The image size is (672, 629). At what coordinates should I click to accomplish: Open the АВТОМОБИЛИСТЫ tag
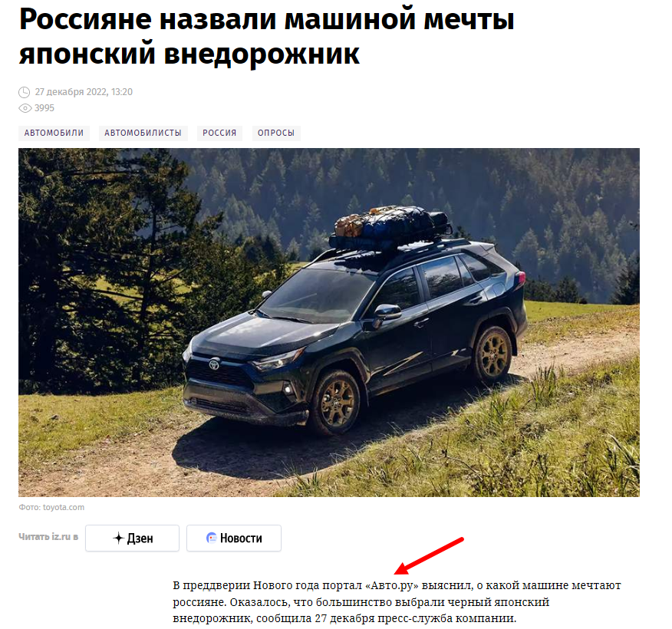point(143,133)
